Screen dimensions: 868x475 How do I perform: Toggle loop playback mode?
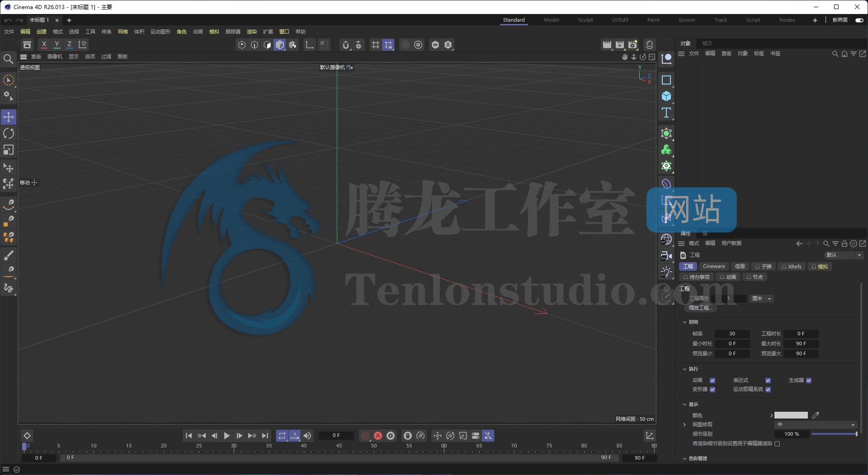[x=282, y=436]
